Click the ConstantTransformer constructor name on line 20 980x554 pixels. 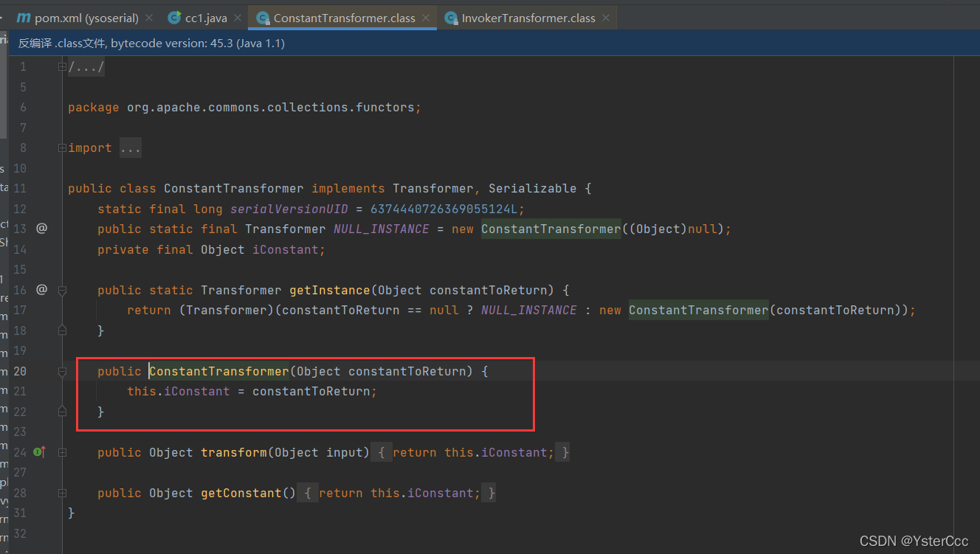coord(219,372)
